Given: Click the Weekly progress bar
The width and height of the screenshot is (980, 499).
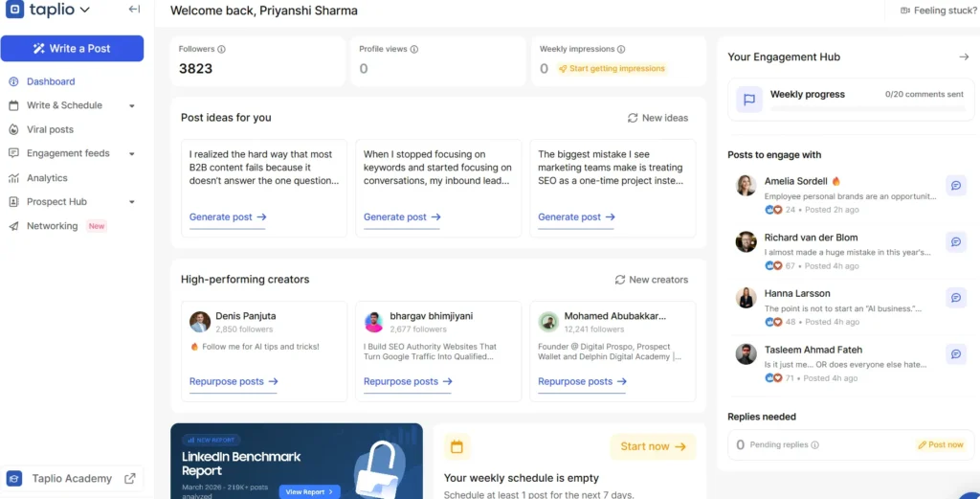Looking at the screenshot, I should 867,109.
